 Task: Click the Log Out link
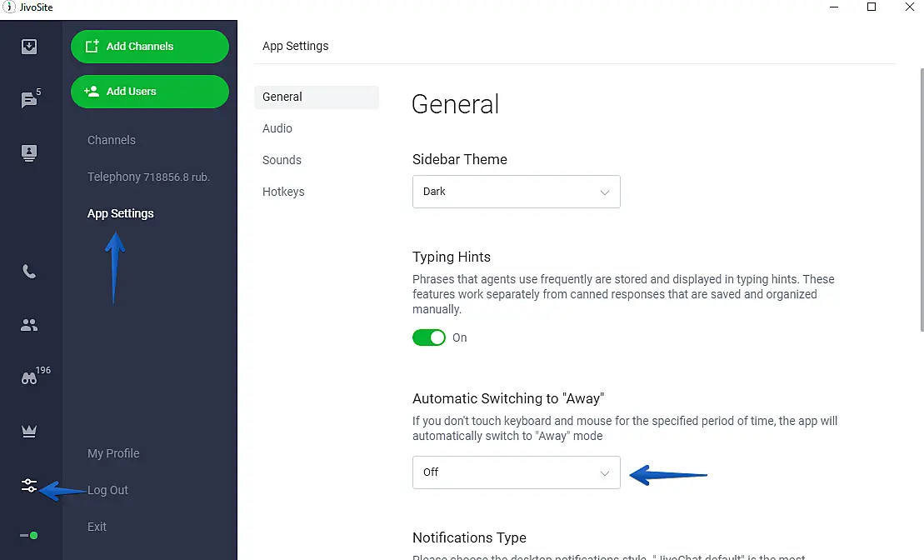click(108, 490)
